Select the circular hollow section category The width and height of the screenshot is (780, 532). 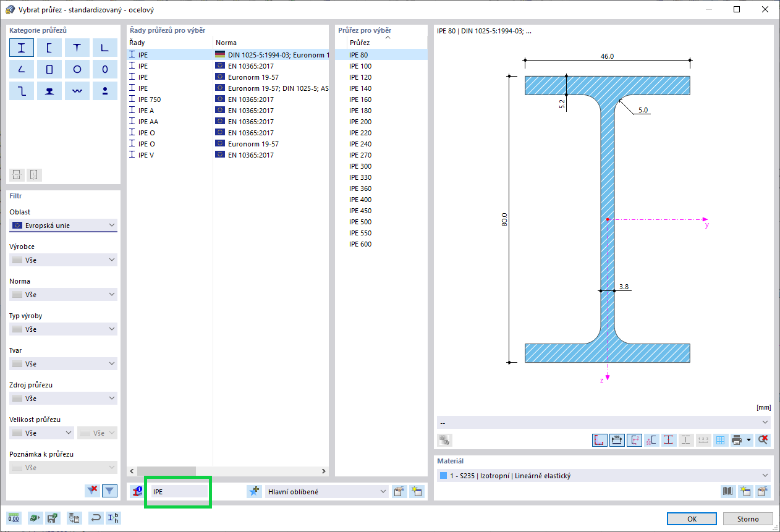(77, 69)
